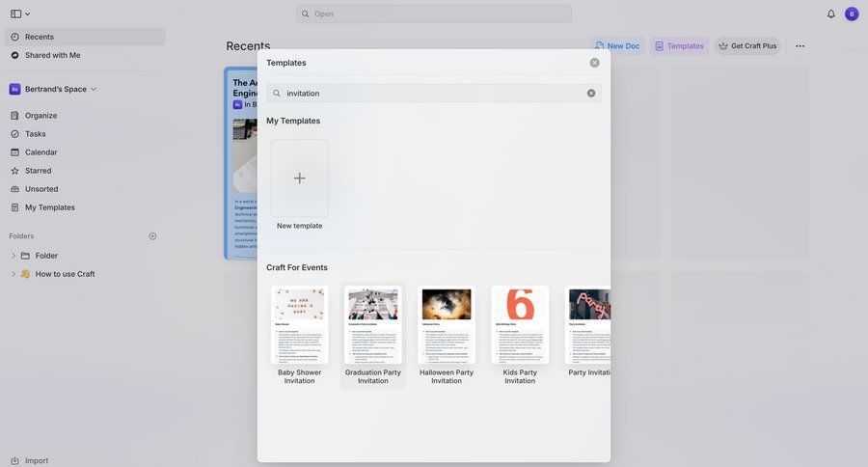Image resolution: width=868 pixels, height=467 pixels.
Task: Expand Folder tree item chevron
Action: point(14,256)
